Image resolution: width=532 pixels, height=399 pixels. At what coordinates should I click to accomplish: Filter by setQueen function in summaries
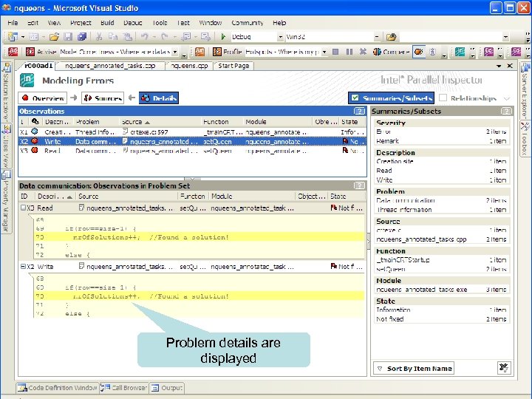(441, 269)
